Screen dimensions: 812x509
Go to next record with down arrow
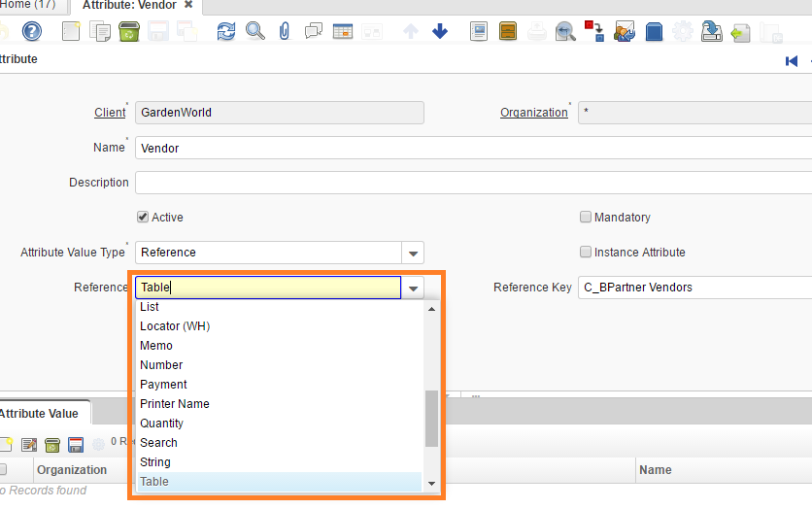[440, 32]
